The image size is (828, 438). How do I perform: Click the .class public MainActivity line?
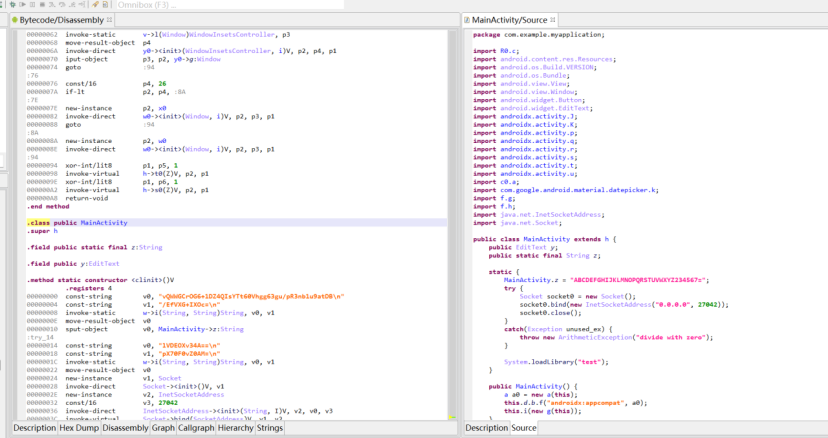pyautogui.click(x=77, y=223)
